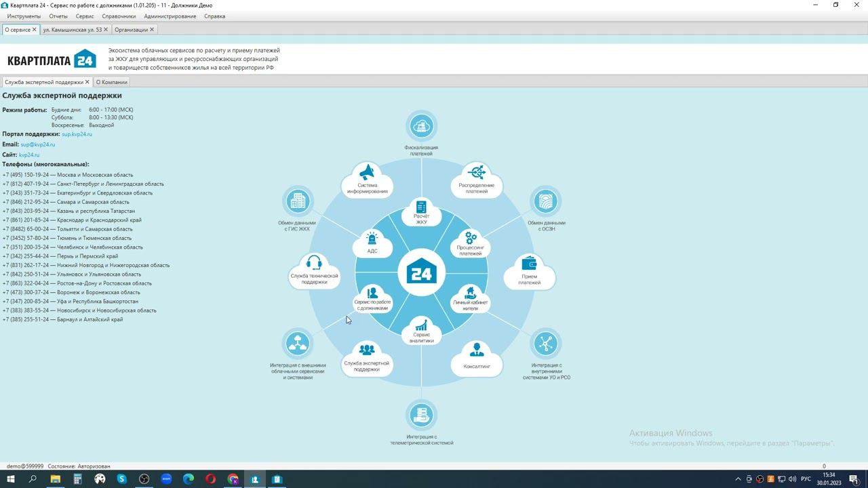Click the Распределение платежей icon
The image size is (868, 488).
point(477,172)
